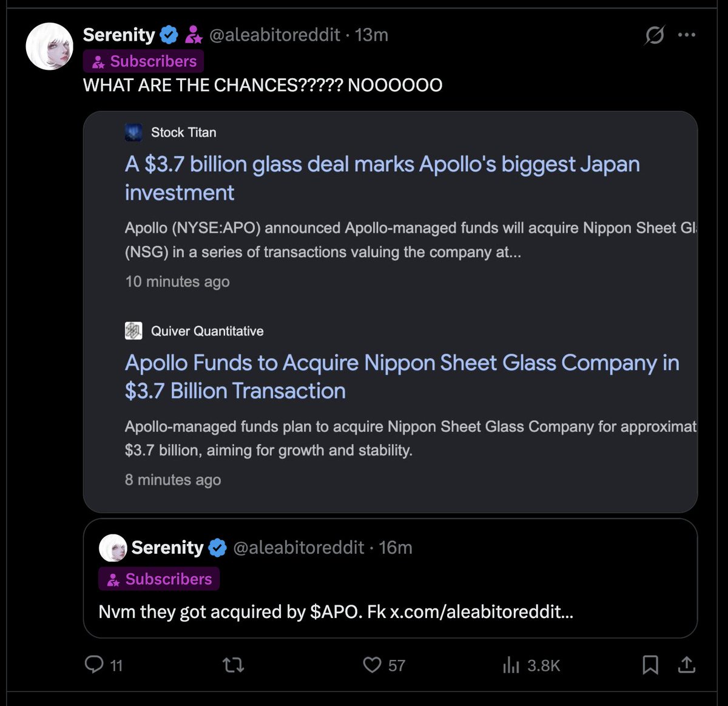Open @aleabitoreddit handle in main post
The height and width of the screenshot is (706, 728).
274,35
